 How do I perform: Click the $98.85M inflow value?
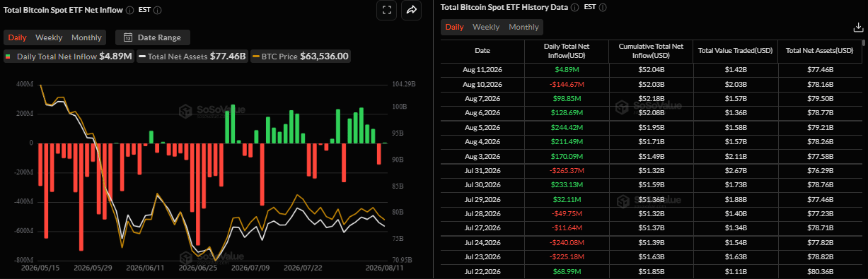pos(566,99)
